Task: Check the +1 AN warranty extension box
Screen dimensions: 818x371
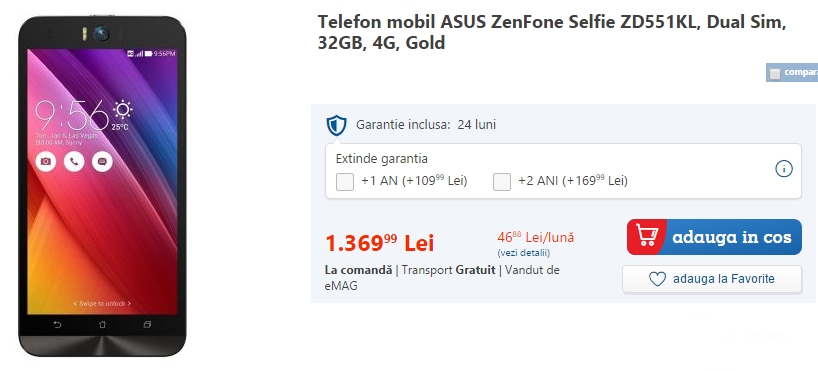Action: [345, 182]
